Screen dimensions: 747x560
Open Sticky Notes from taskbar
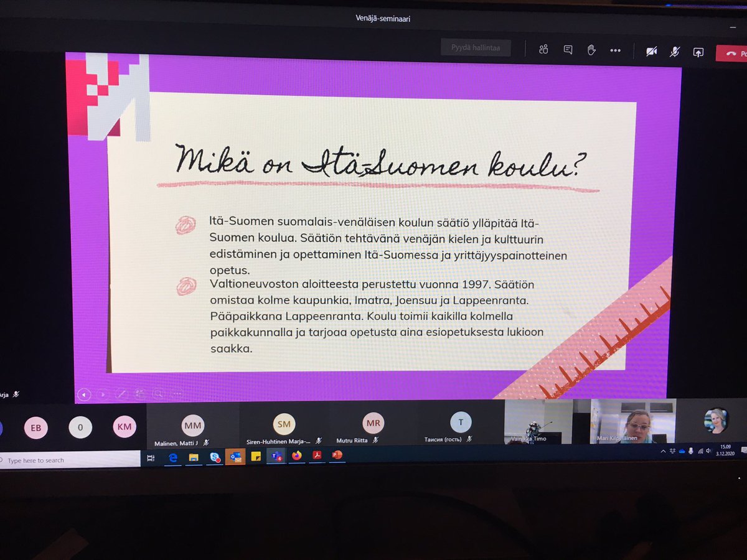click(x=255, y=457)
